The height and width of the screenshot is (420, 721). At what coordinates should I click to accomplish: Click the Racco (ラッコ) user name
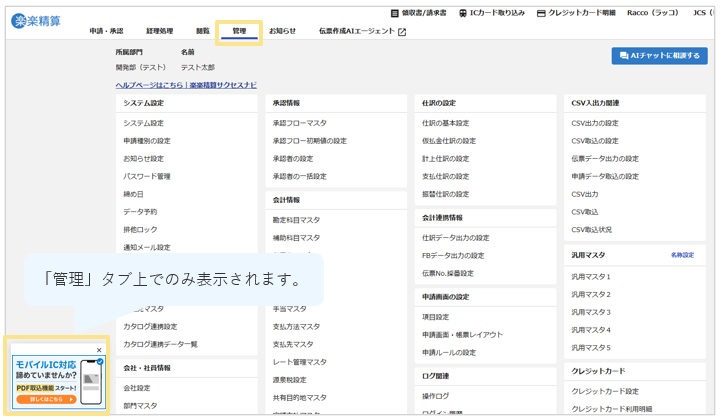652,13
